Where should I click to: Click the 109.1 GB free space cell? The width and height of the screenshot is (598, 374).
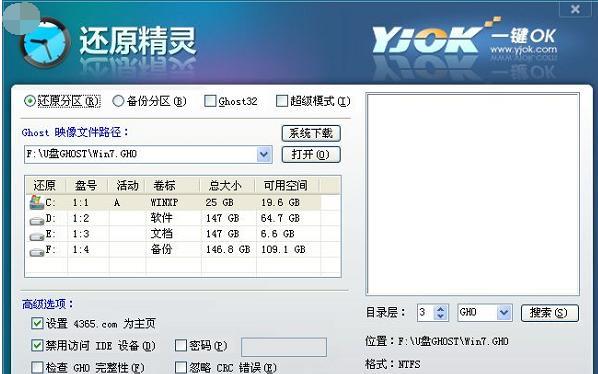click(x=283, y=249)
